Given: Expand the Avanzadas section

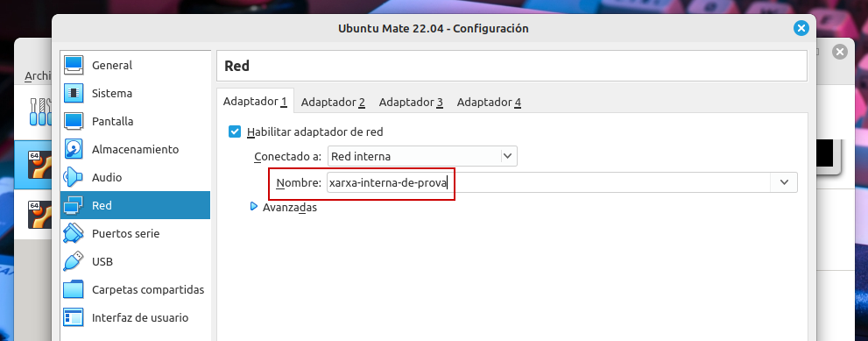Looking at the screenshot, I should pyautogui.click(x=254, y=207).
